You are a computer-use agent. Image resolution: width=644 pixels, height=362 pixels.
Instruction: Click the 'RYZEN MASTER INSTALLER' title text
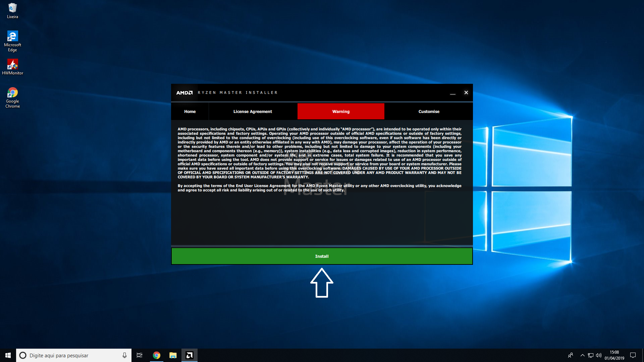tap(237, 93)
